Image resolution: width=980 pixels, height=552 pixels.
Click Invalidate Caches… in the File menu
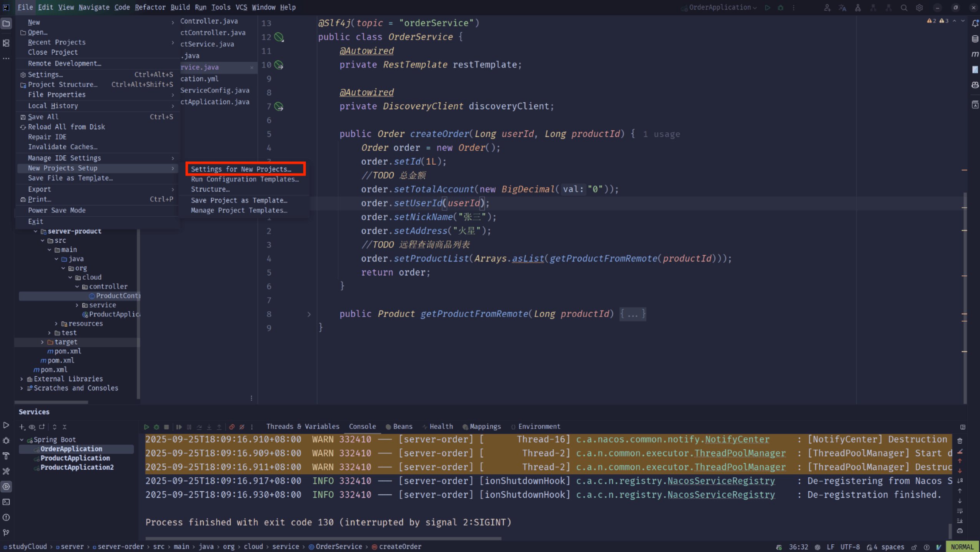pyautogui.click(x=62, y=147)
